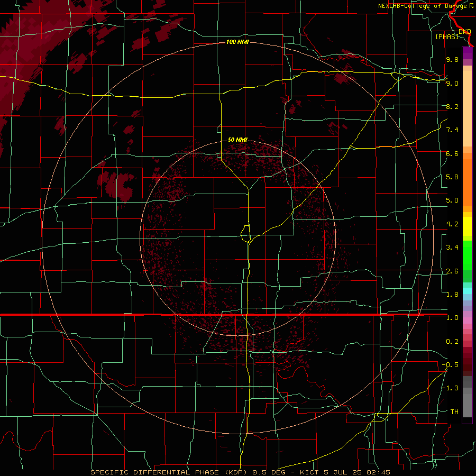Pick the cyan segment of the color bar

(x=467, y=291)
